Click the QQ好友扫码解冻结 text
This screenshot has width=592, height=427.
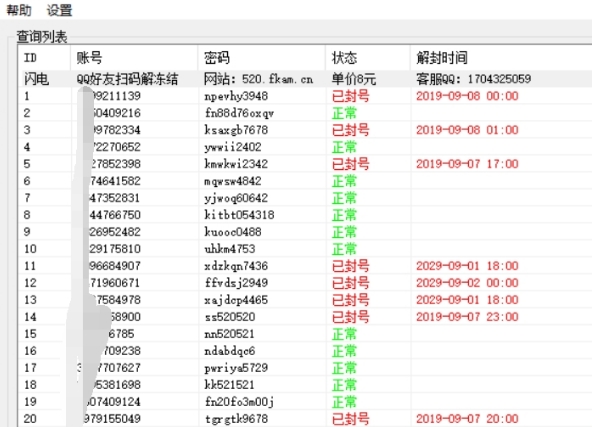[x=127, y=79]
